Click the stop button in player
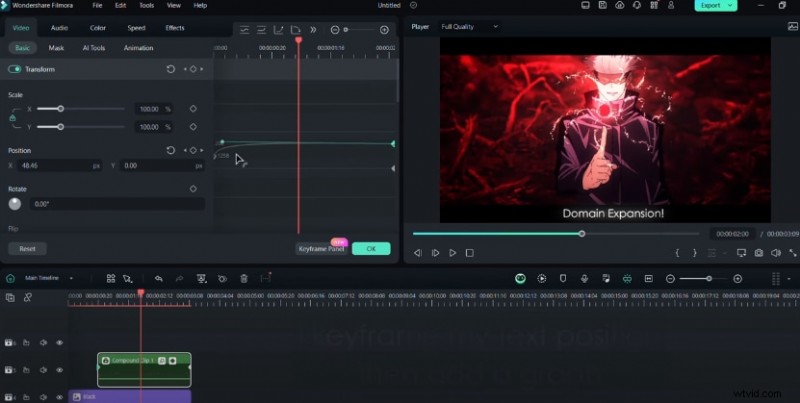 click(x=470, y=253)
